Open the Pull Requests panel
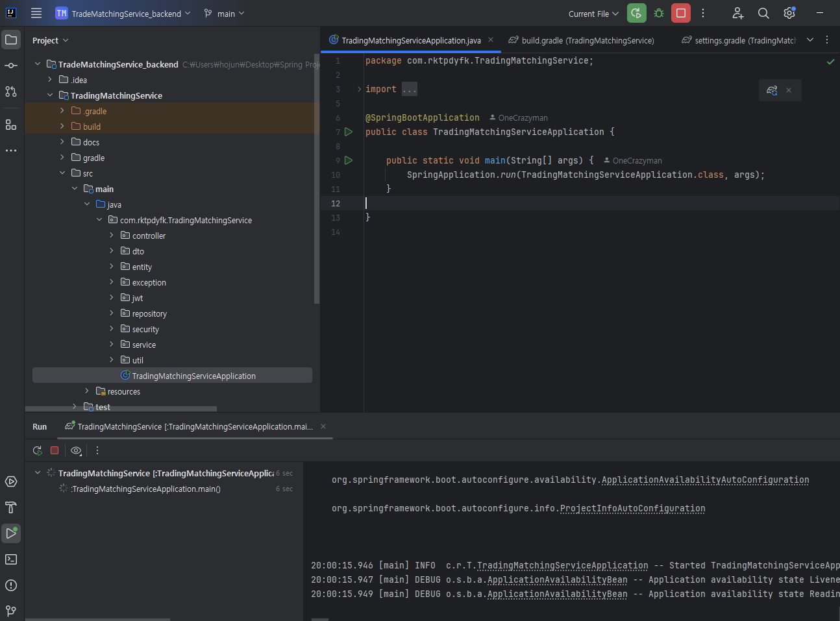The height and width of the screenshot is (621, 840). [x=10, y=91]
